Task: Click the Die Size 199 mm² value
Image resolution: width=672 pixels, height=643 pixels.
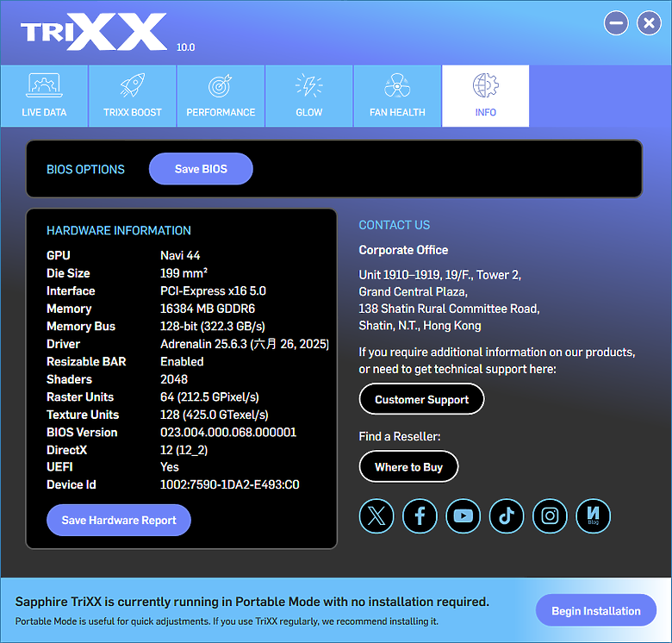Action: click(184, 273)
